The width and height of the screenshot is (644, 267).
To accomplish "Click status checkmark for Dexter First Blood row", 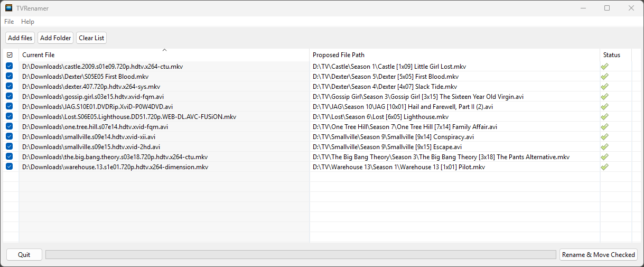I will click(605, 77).
